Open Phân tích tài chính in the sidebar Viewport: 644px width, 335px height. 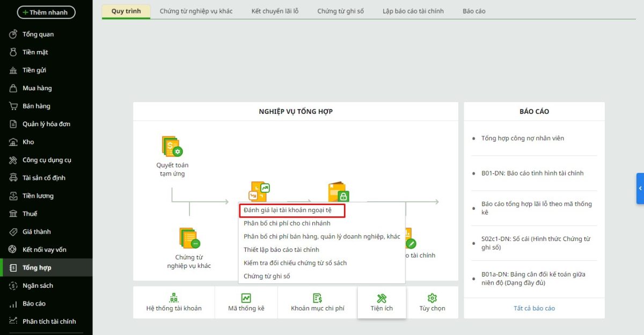49,321
